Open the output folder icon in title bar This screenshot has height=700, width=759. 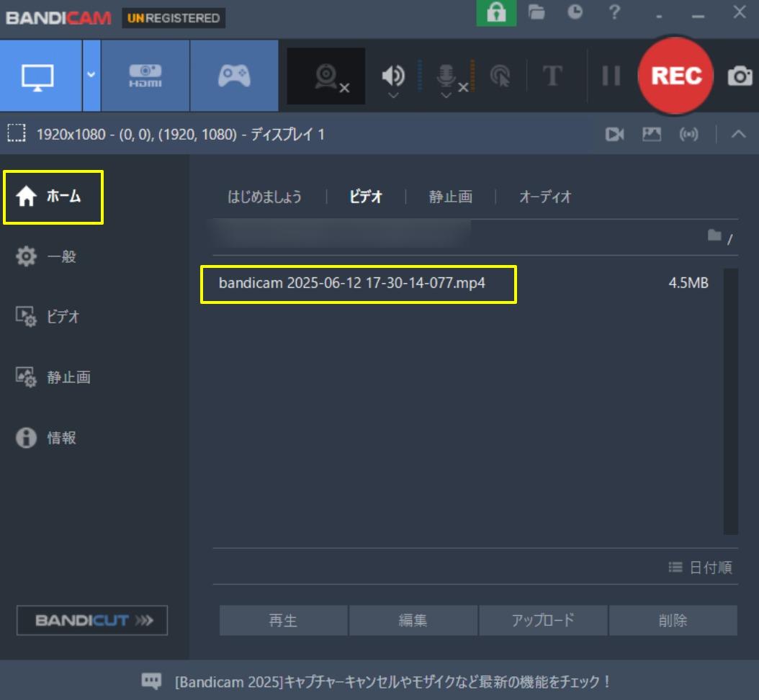(536, 12)
